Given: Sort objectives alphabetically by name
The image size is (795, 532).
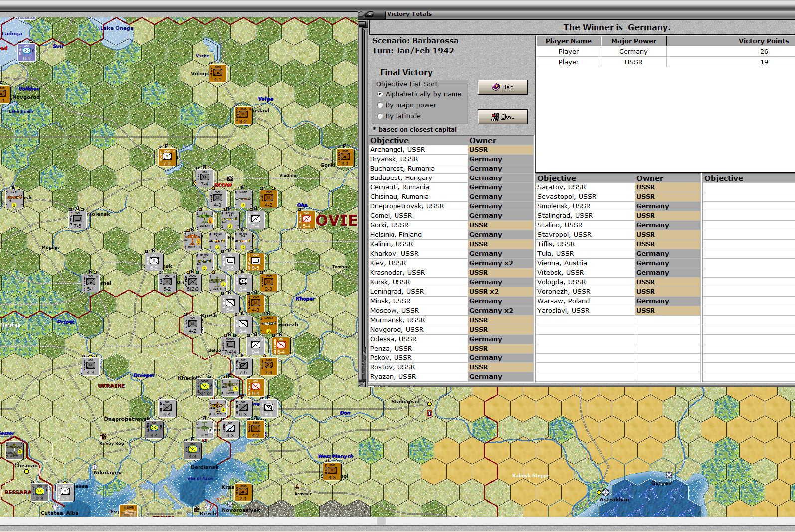Looking at the screenshot, I should pyautogui.click(x=419, y=94).
